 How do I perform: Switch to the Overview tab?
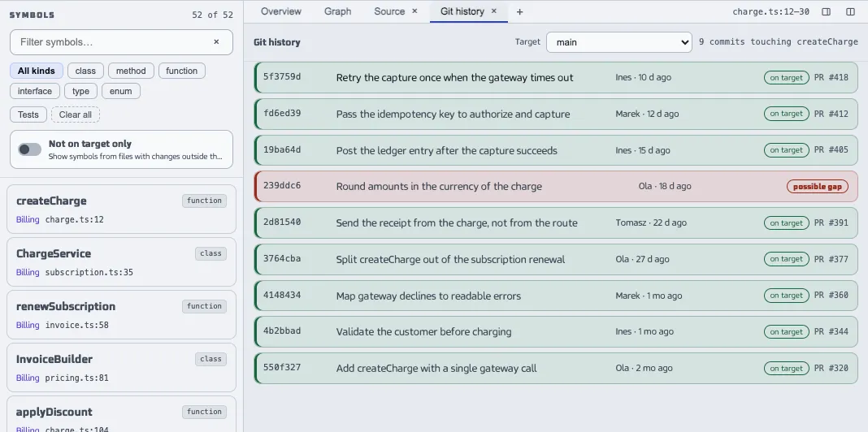[280, 11]
